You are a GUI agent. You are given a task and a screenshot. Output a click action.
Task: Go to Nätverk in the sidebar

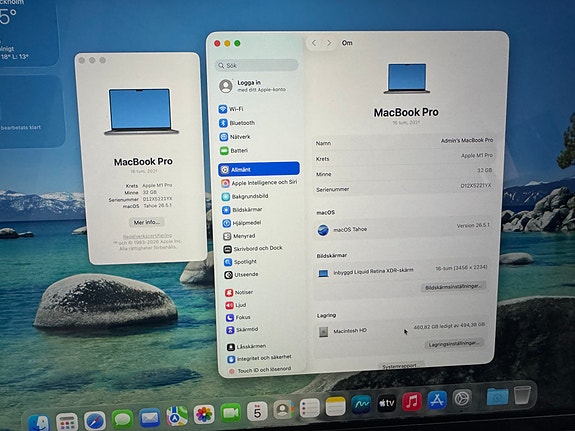(259, 137)
